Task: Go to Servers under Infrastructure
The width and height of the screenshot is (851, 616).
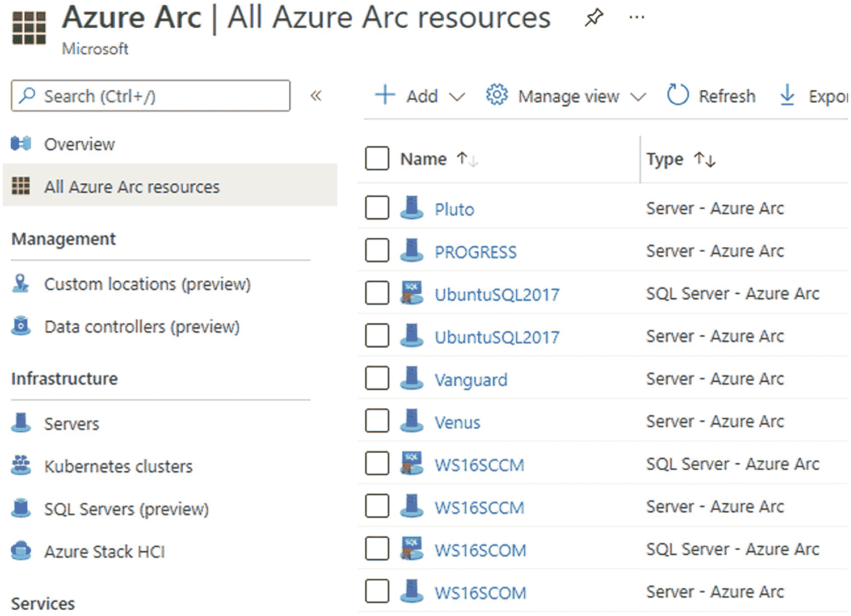Action: pos(71,424)
